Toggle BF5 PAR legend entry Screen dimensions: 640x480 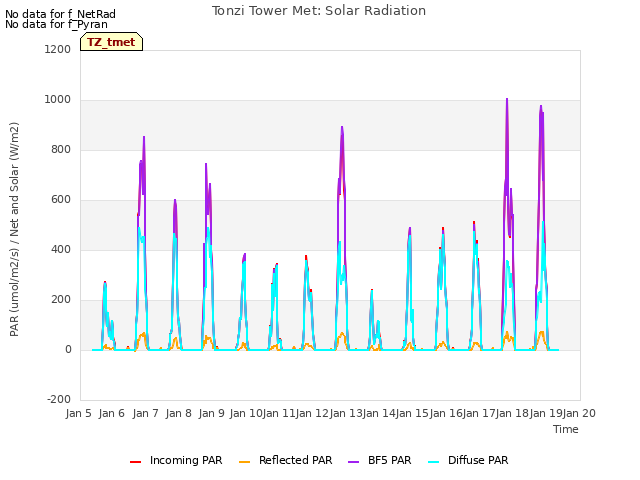pos(380,460)
